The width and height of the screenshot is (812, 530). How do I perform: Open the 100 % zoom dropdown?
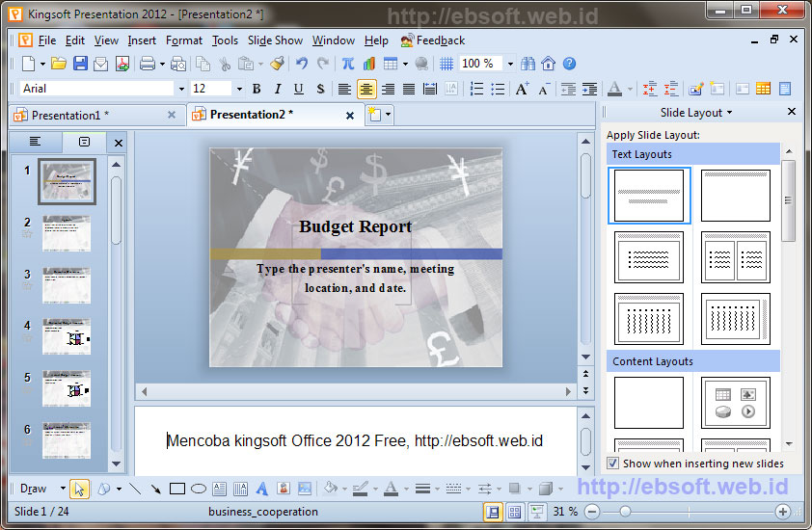510,64
